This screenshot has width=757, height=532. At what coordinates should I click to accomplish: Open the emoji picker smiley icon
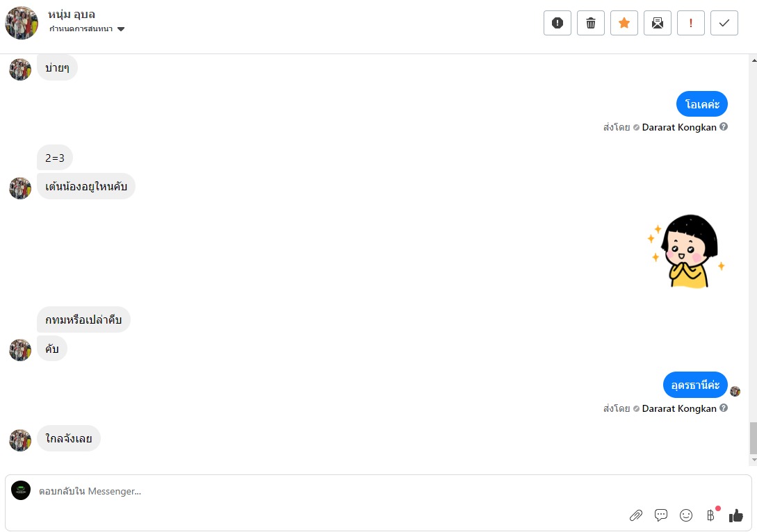686,515
